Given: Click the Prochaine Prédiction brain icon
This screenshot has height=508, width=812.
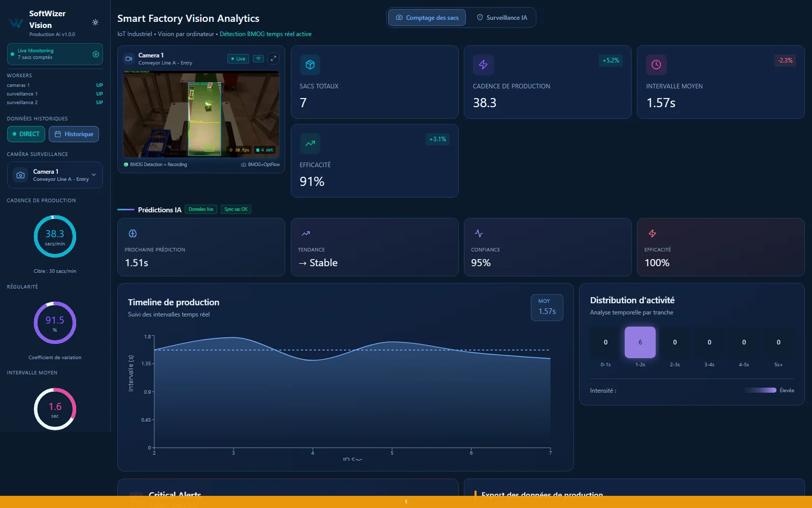Looking at the screenshot, I should [x=133, y=234].
